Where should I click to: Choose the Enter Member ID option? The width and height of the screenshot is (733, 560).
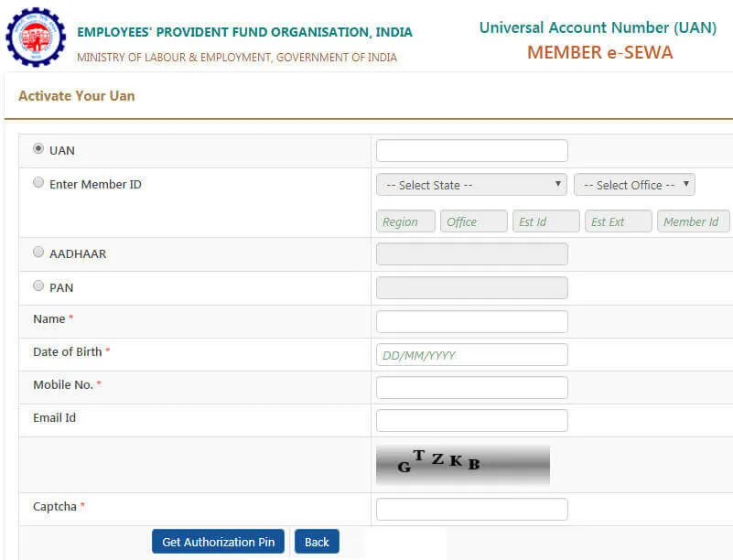(38, 181)
